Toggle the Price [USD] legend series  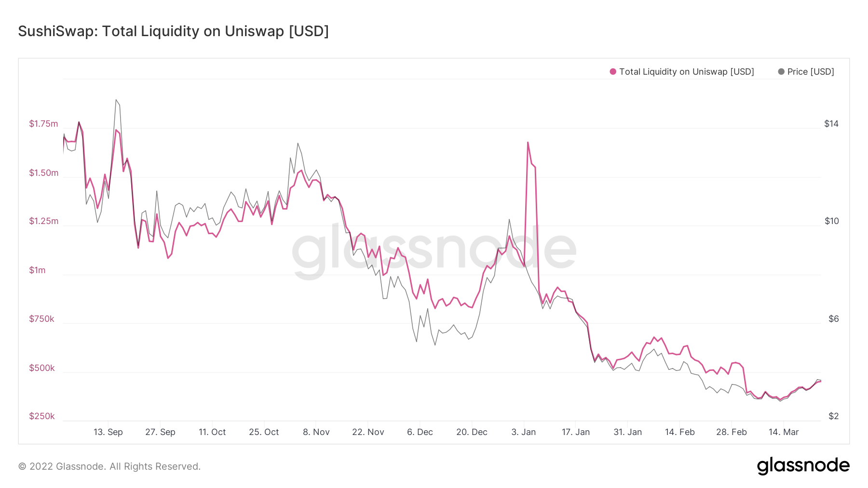coord(811,72)
